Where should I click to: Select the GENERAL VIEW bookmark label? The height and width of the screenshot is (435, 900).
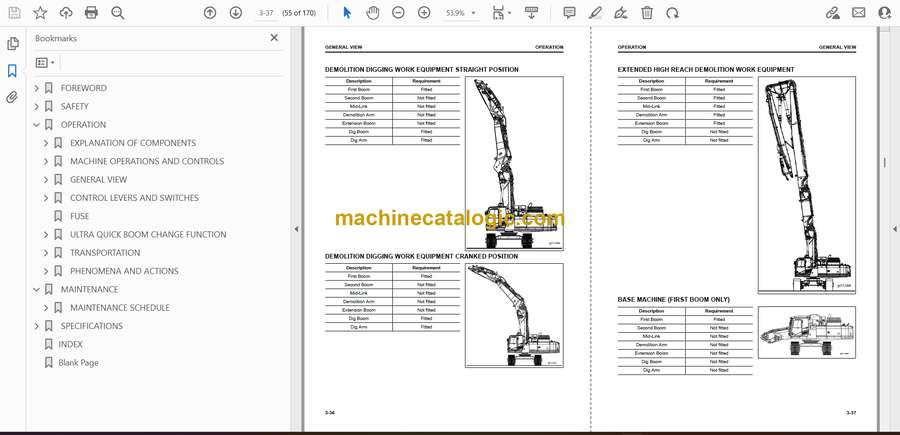point(99,180)
